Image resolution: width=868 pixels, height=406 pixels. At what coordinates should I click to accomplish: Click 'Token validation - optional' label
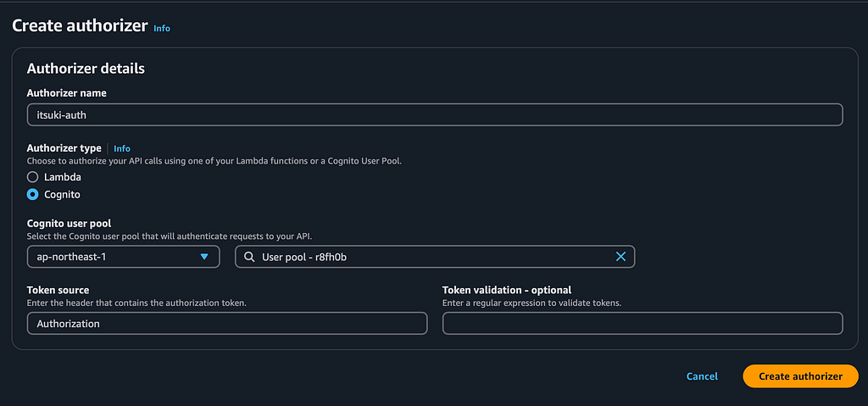pos(507,290)
